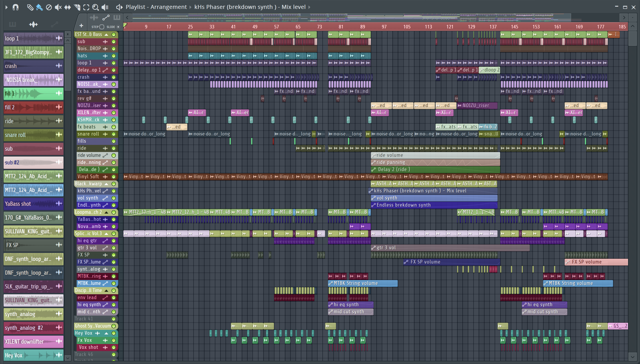The image size is (640, 364).
Task: Click the plus add-track button
Action: click(81, 26)
